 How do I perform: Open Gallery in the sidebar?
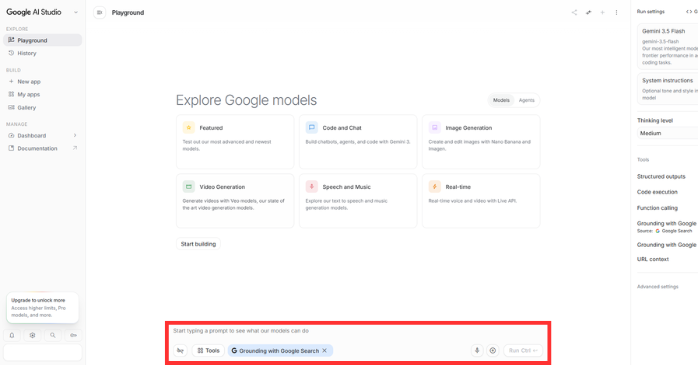click(43, 108)
